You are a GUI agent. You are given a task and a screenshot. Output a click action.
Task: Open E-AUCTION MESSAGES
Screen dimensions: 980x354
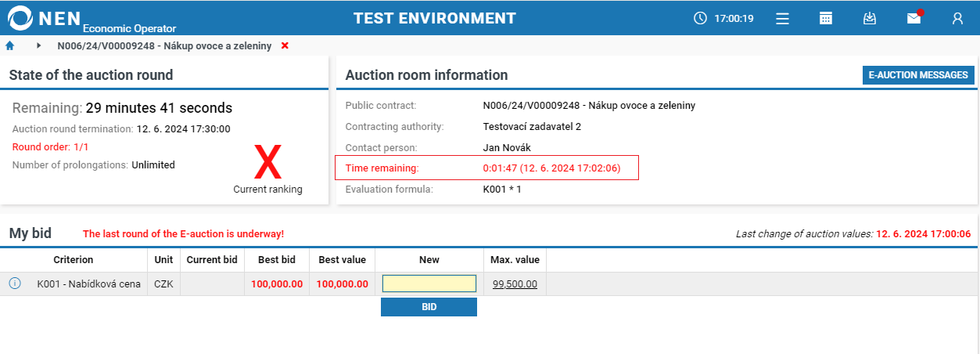tap(918, 75)
